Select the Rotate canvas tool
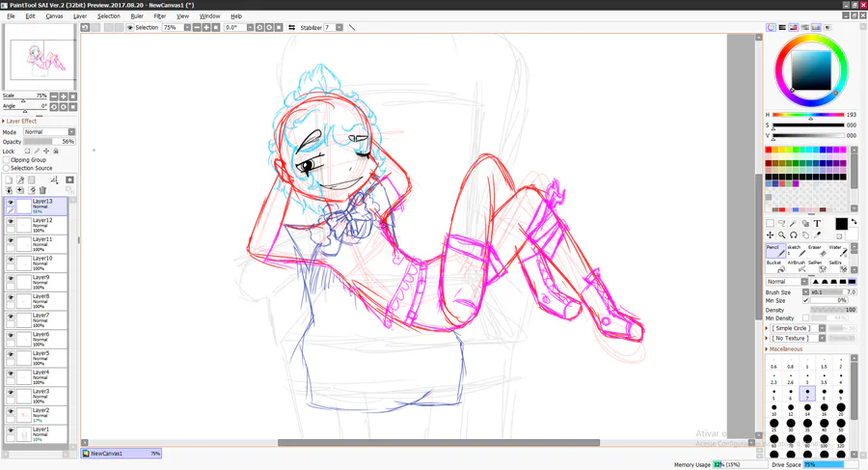The image size is (868, 470). (x=794, y=235)
